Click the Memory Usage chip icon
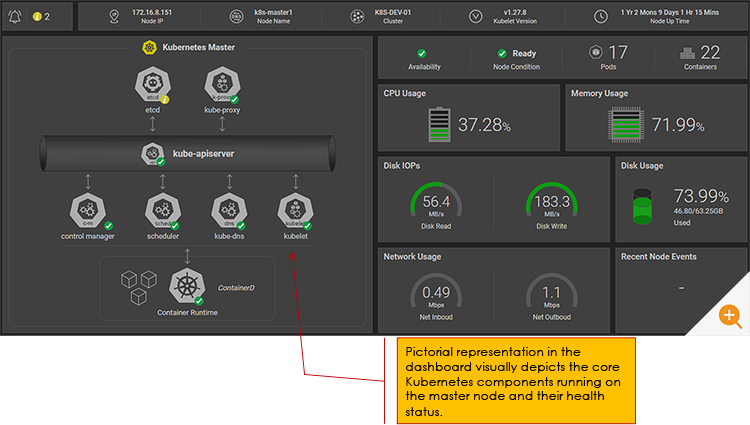The height and width of the screenshot is (425, 750). pos(626,125)
